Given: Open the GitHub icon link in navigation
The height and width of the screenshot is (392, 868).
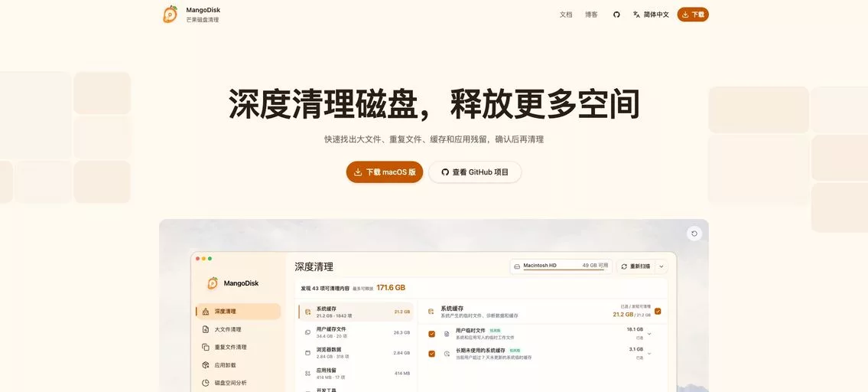Looking at the screenshot, I should tap(616, 15).
